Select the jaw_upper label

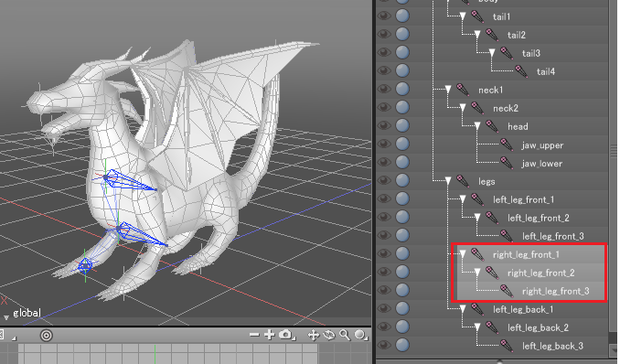542,145
